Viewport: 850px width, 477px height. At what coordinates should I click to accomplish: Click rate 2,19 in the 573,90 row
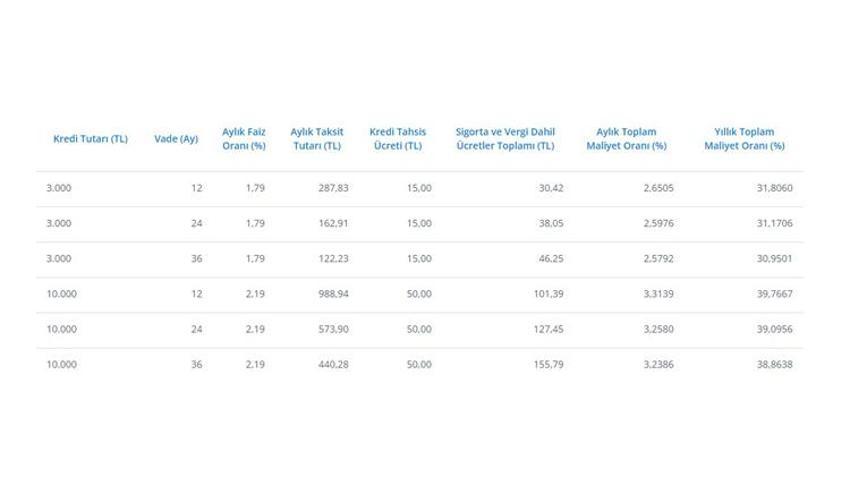click(255, 329)
